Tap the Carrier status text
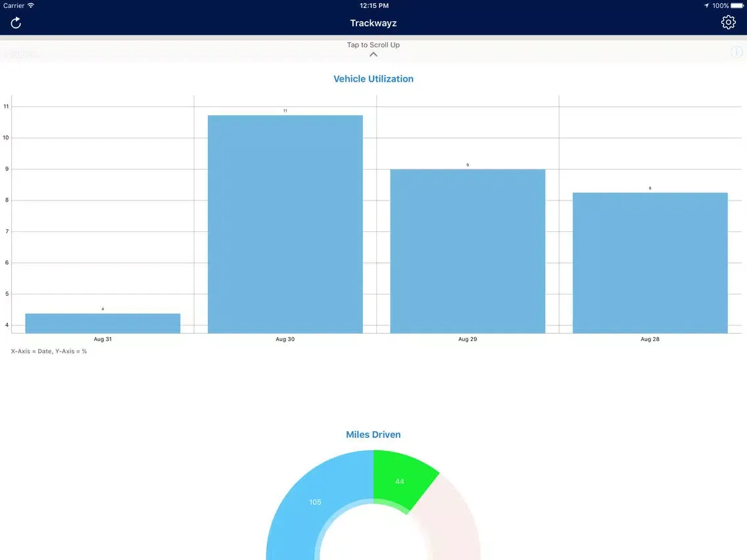747x560 pixels. [14, 6]
